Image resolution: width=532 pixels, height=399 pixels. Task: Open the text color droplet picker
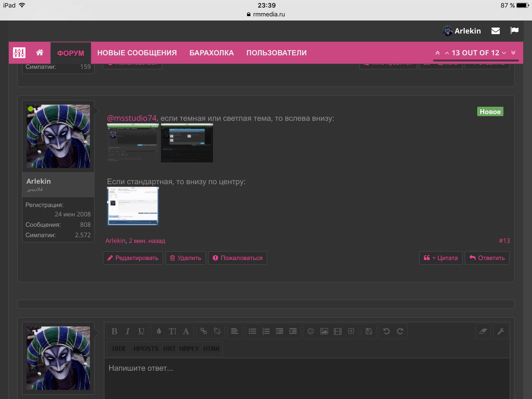click(159, 331)
